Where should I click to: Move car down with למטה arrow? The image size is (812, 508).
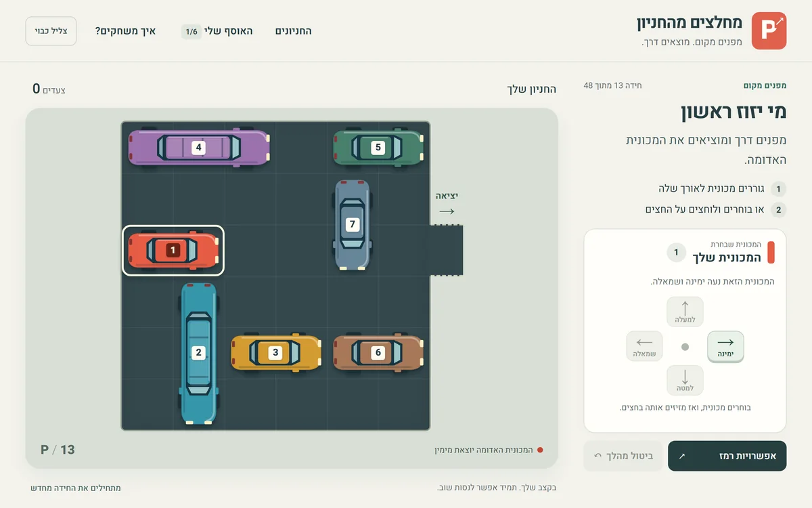(x=685, y=380)
